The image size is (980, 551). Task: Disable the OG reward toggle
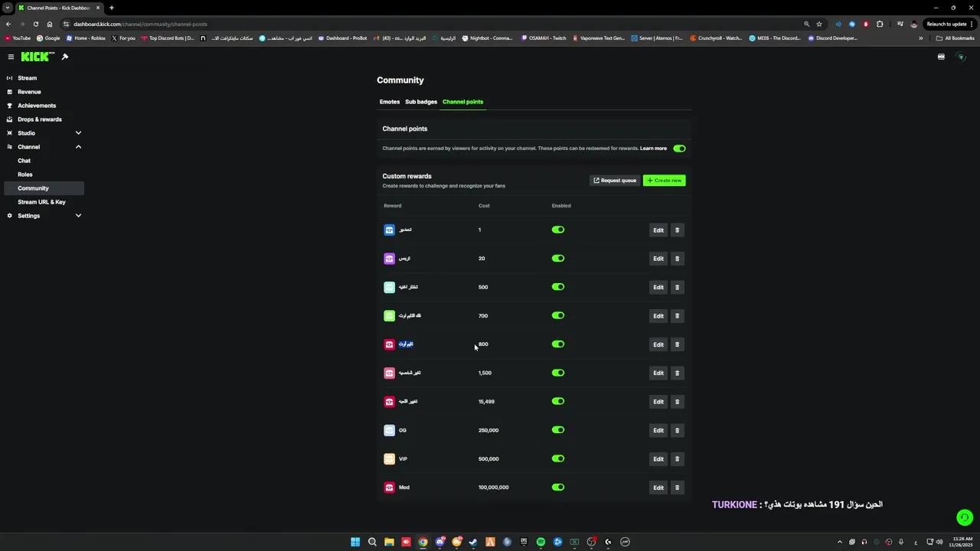pos(558,430)
